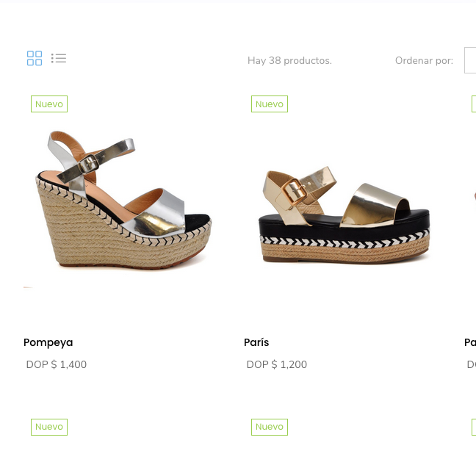Click the cut-off price right of París's price
476x476 pixels.
471,364
